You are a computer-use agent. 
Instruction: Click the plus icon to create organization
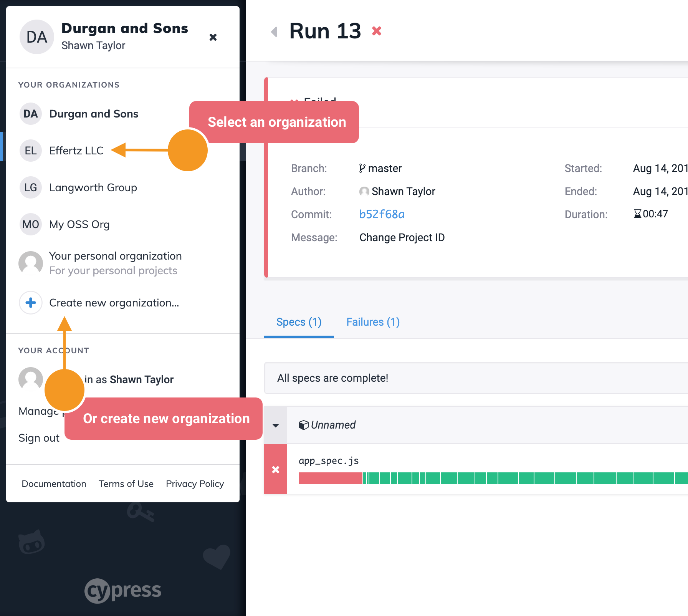pyautogui.click(x=31, y=303)
